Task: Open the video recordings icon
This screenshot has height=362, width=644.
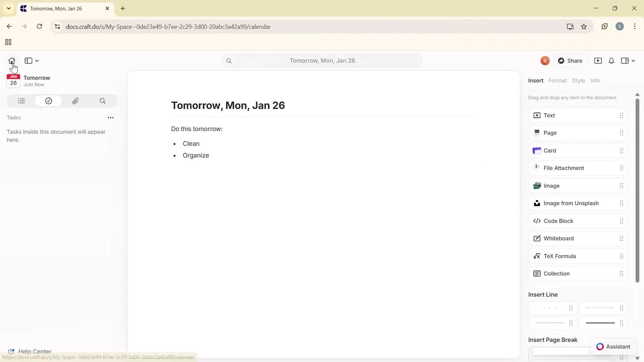Action: pyautogui.click(x=598, y=61)
